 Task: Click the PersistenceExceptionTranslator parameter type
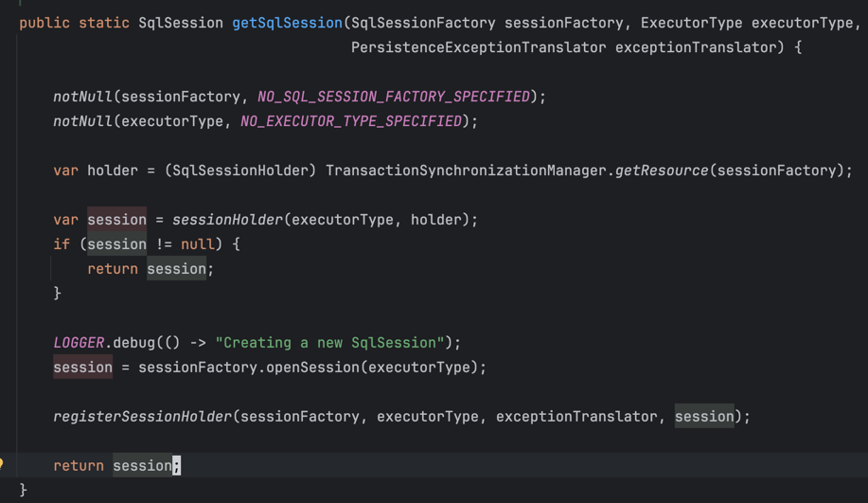tap(479, 47)
